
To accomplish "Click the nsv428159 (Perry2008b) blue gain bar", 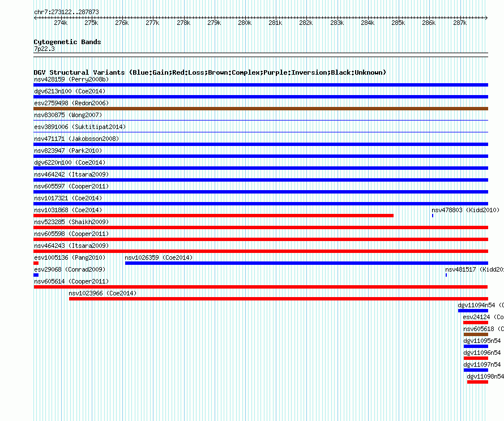I will pyautogui.click(x=260, y=85).
